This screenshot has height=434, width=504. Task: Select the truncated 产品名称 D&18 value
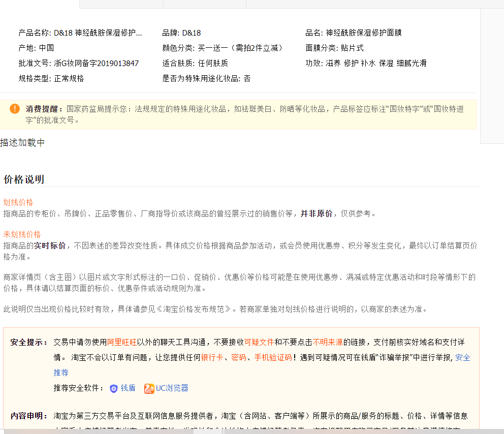click(98, 33)
